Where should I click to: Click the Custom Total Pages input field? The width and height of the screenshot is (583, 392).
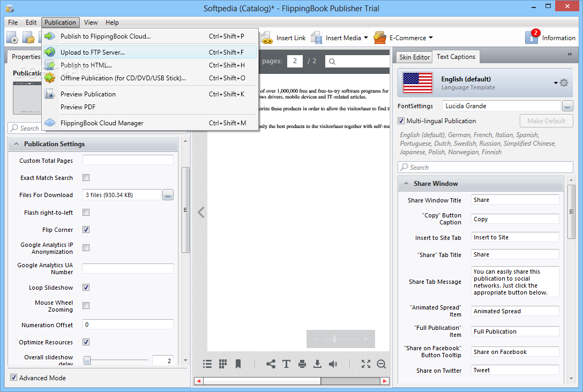pyautogui.click(x=128, y=160)
